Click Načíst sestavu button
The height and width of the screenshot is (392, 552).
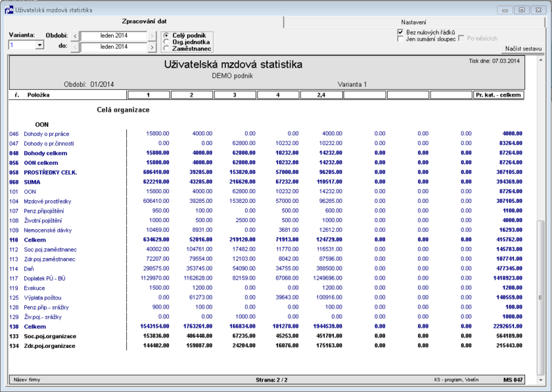(523, 48)
